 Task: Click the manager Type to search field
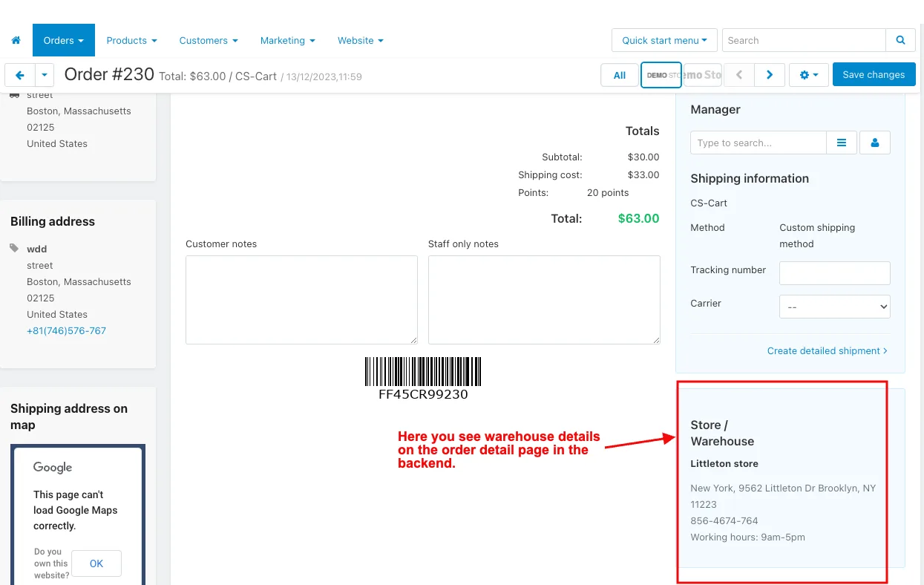click(x=758, y=143)
